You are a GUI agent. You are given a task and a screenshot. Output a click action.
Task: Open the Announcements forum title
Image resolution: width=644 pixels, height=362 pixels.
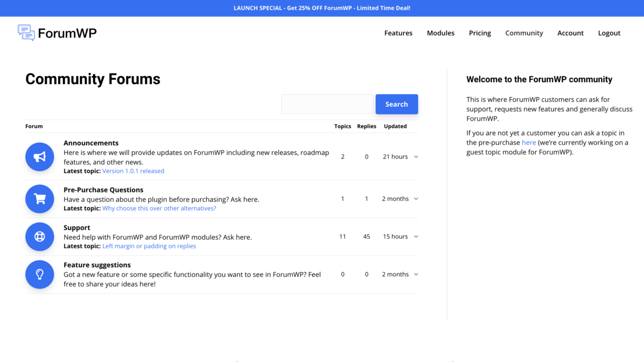click(x=91, y=143)
